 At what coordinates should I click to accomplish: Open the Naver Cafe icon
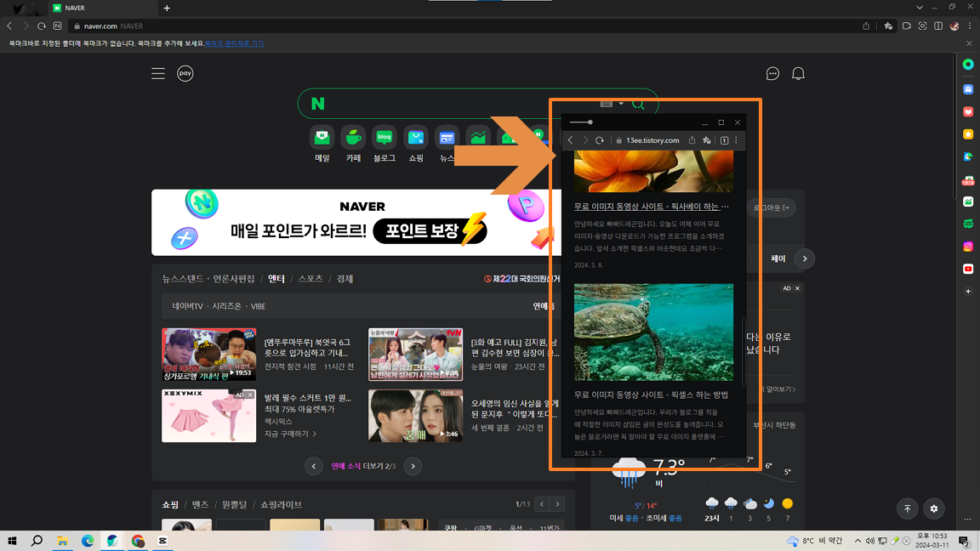(x=353, y=139)
